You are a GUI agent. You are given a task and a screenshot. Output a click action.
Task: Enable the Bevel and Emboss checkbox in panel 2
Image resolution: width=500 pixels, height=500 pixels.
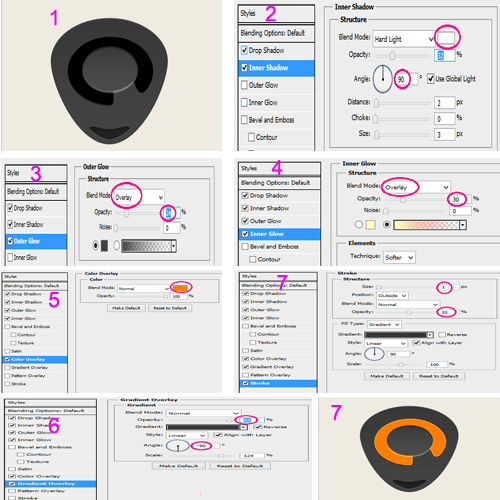point(244,120)
